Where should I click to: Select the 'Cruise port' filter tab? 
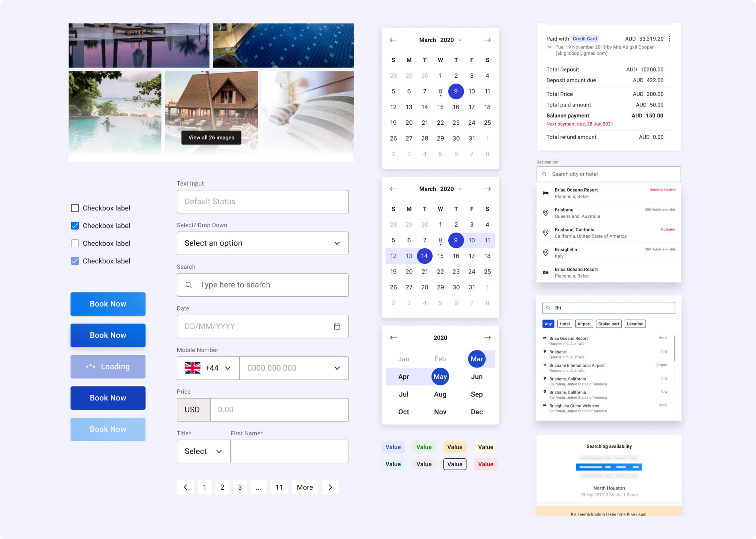pyautogui.click(x=608, y=324)
